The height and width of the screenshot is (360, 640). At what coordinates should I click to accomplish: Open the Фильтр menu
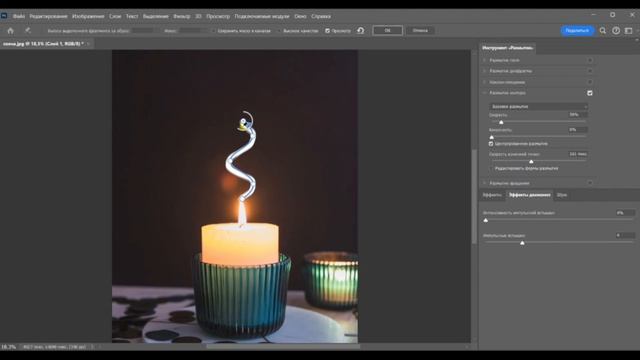coord(182,16)
